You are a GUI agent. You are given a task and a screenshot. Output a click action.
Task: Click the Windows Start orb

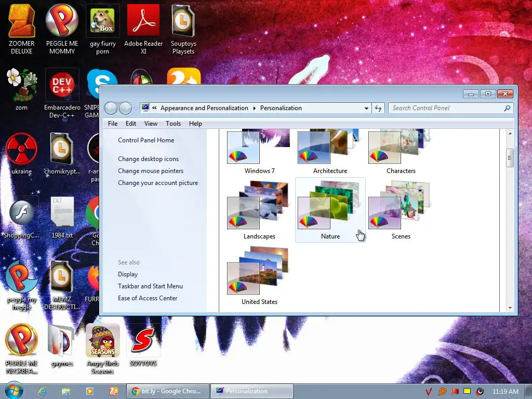[x=14, y=391]
